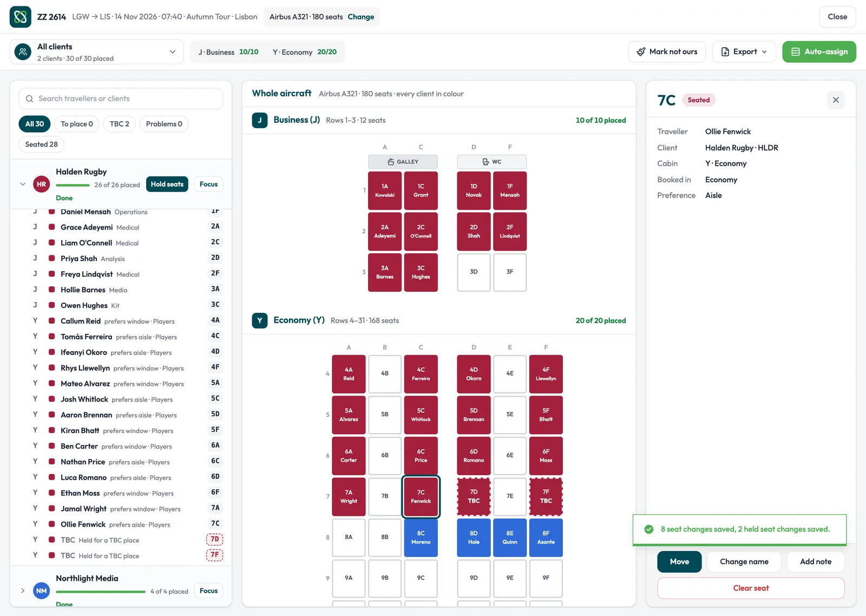Click the Close button
Viewport: 866px width, 616px height.
[837, 17]
